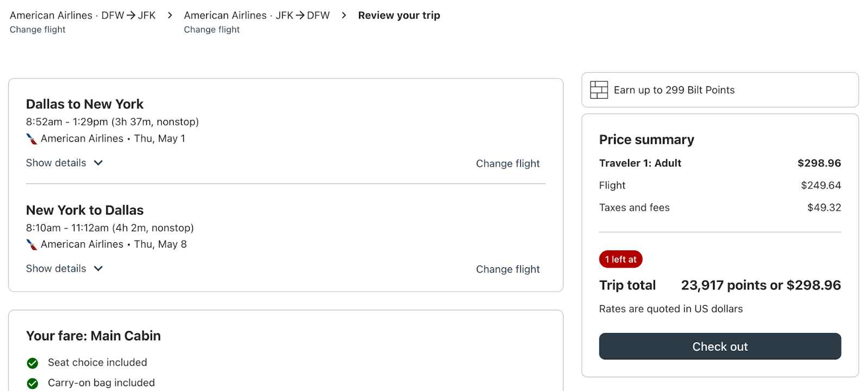This screenshot has height=391, width=868.
Task: Click the Bilt Points grid icon
Action: (x=599, y=90)
